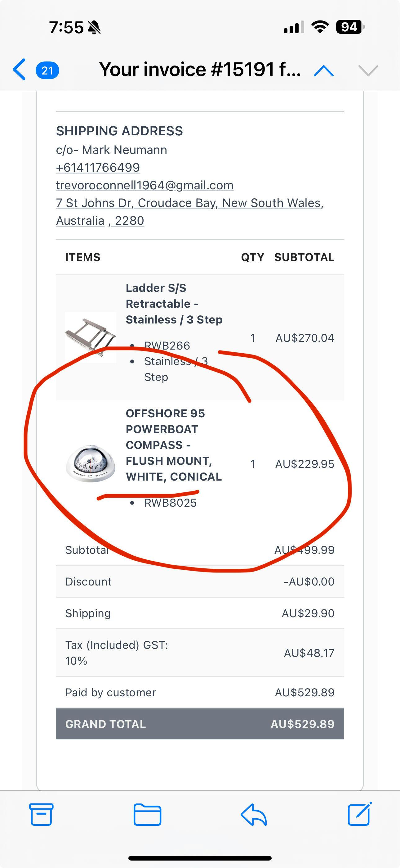400x868 pixels.
Task: Open the unread count badge showing 21
Action: [x=47, y=70]
